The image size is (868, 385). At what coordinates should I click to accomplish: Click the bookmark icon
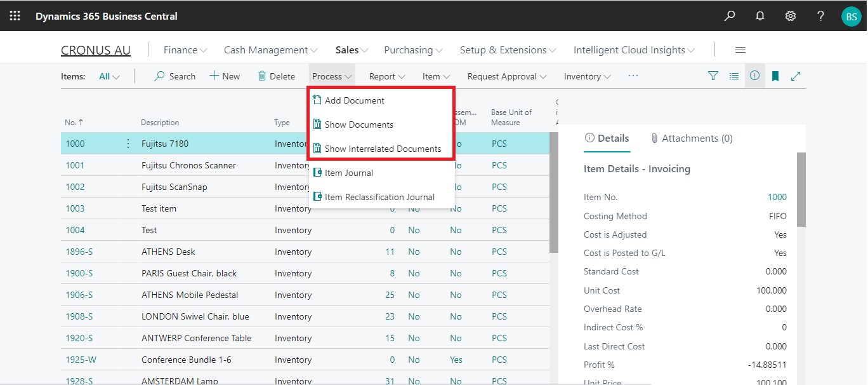(x=775, y=76)
